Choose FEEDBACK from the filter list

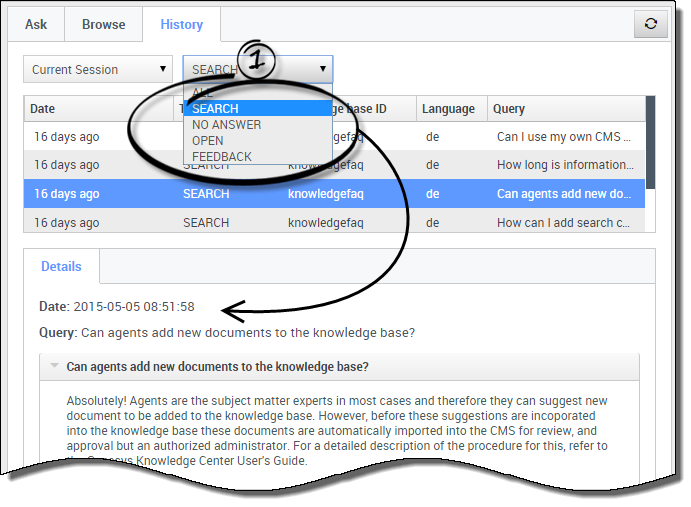tap(222, 157)
